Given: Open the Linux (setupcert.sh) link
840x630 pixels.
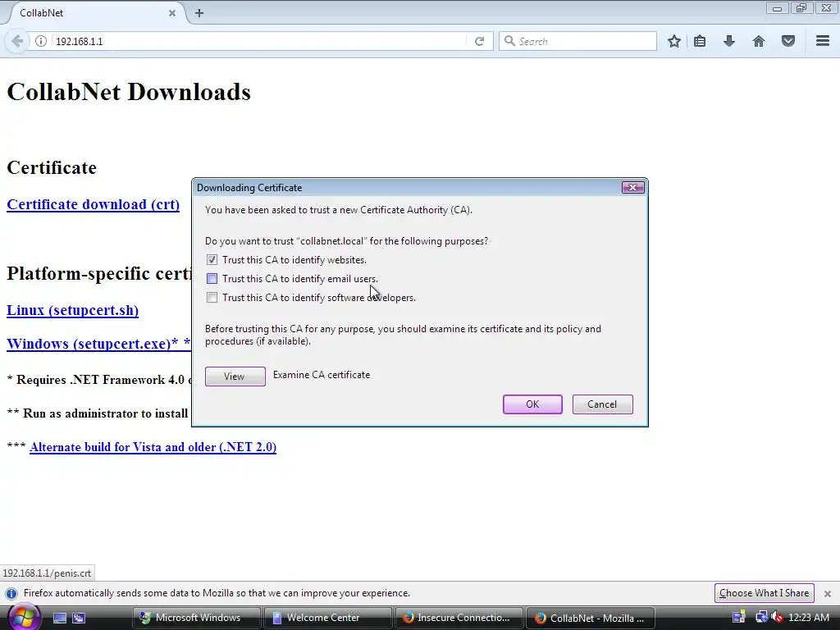Looking at the screenshot, I should pos(72,311).
